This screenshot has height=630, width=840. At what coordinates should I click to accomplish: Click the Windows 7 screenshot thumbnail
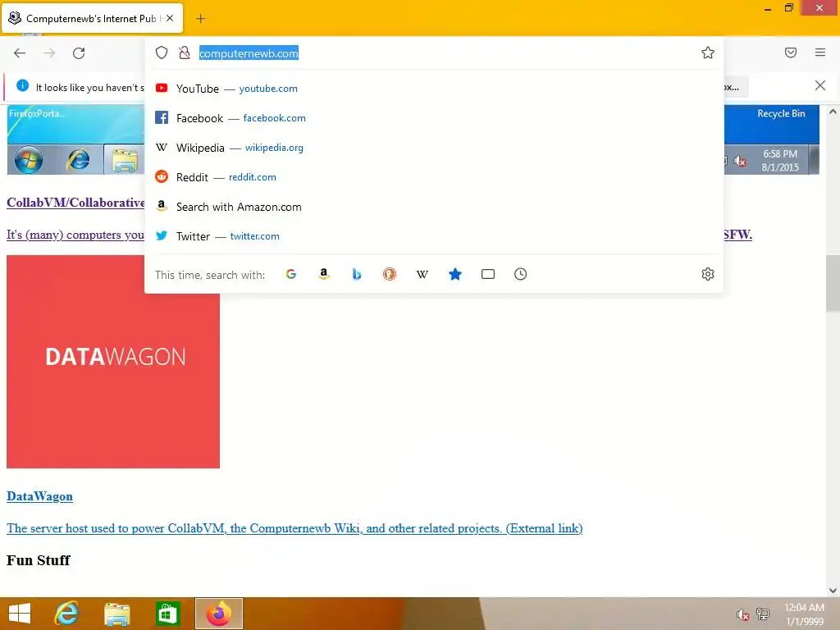pos(75,139)
